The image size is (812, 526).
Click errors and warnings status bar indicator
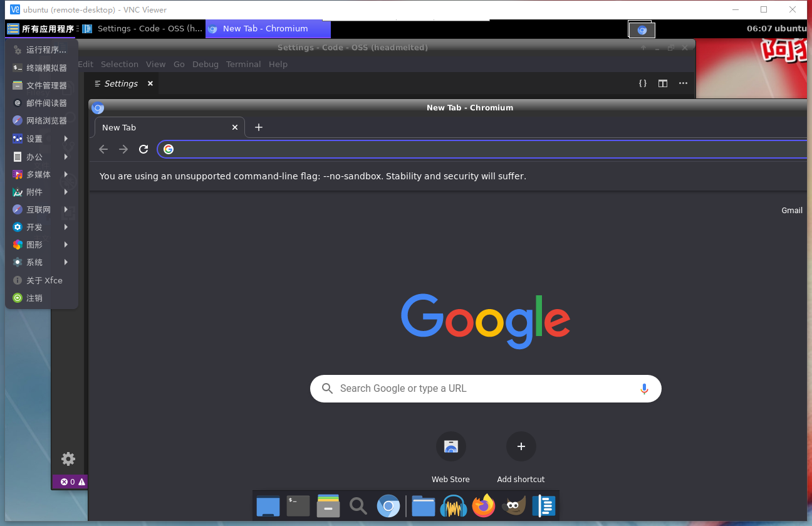(73, 482)
